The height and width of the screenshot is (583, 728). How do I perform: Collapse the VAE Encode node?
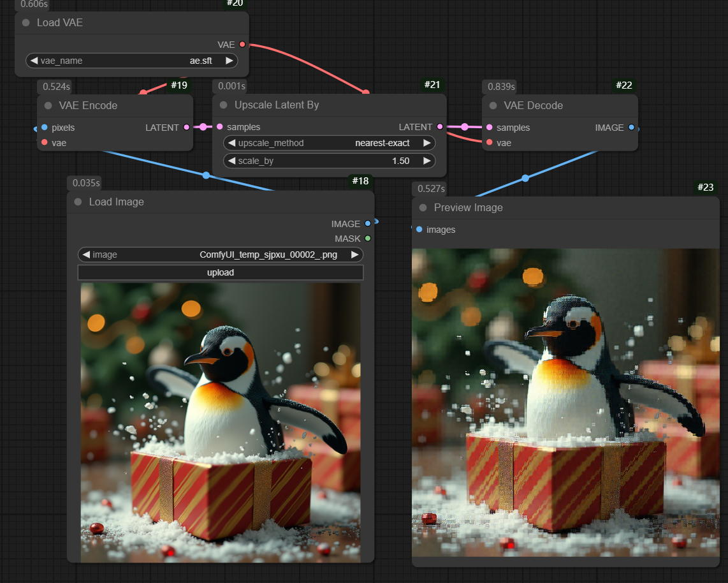pos(48,106)
